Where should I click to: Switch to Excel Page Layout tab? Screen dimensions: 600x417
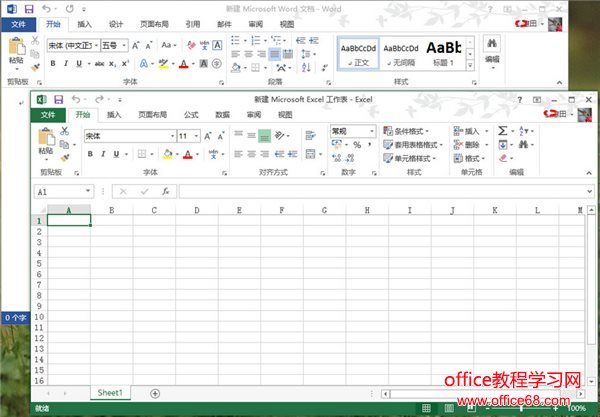152,115
